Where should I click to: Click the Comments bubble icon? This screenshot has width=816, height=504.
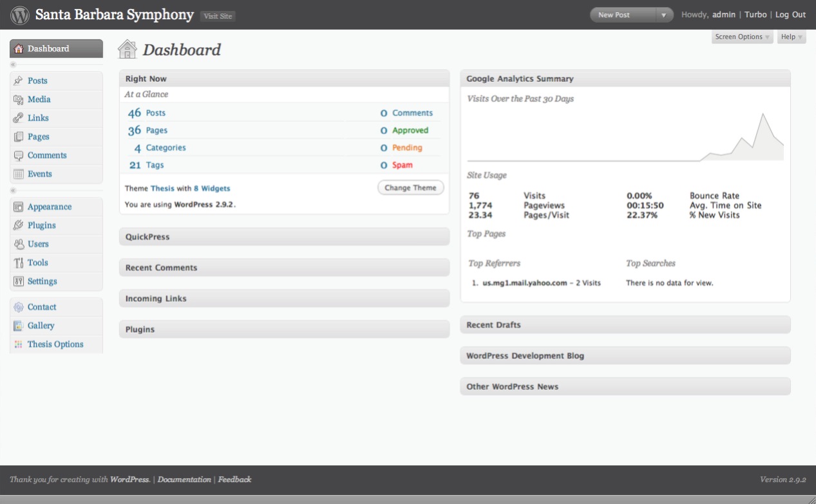click(19, 156)
